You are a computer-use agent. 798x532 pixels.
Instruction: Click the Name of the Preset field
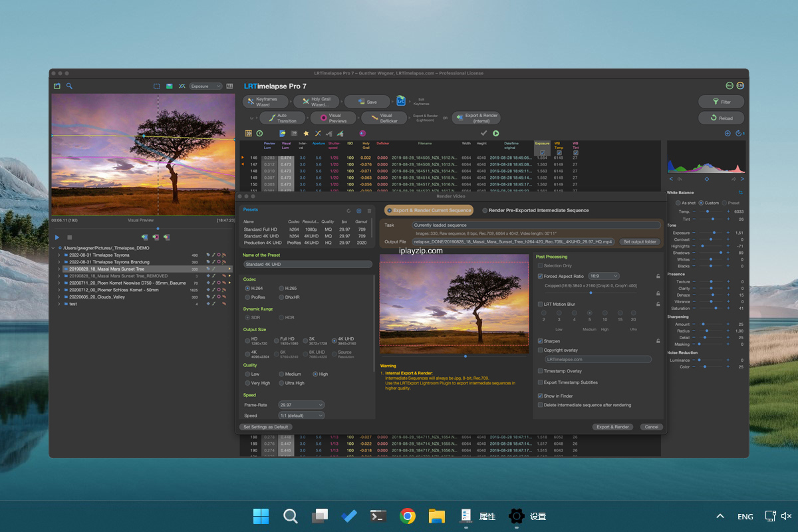[x=307, y=265]
